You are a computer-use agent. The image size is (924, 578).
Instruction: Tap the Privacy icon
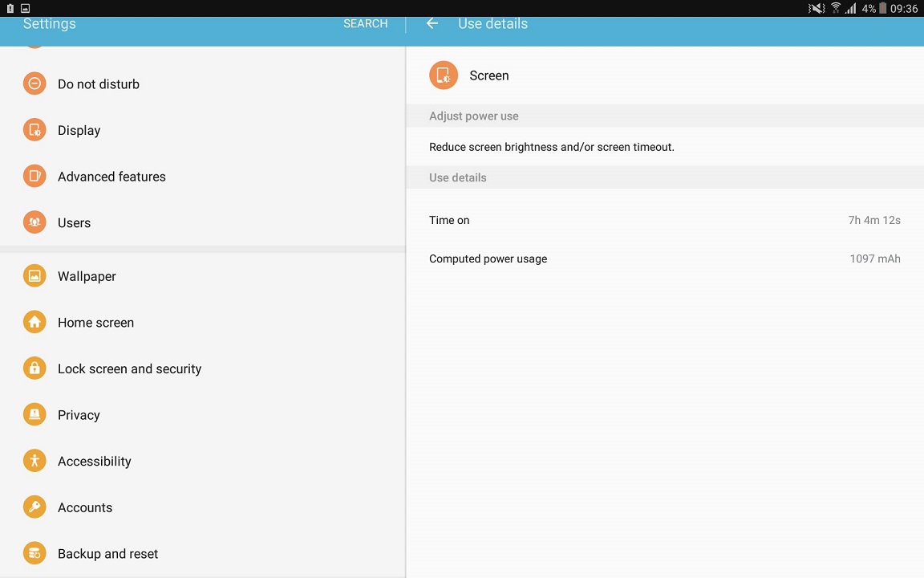tap(34, 414)
